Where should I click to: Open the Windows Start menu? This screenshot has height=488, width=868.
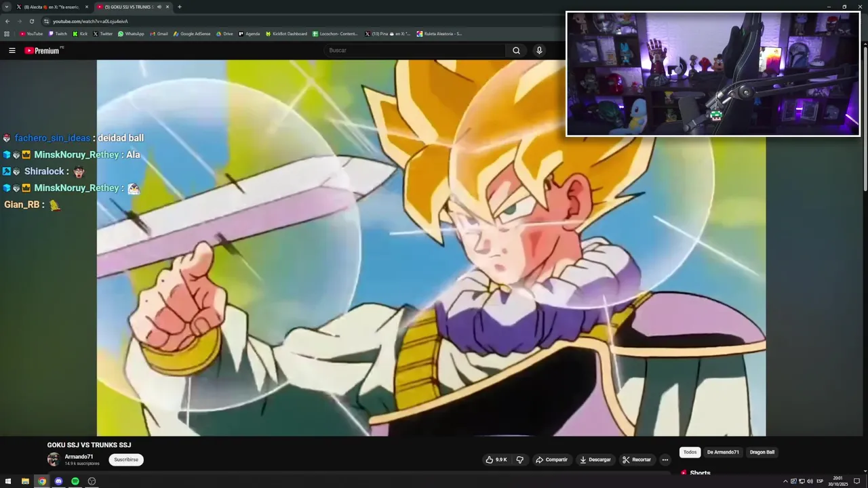[x=8, y=481]
